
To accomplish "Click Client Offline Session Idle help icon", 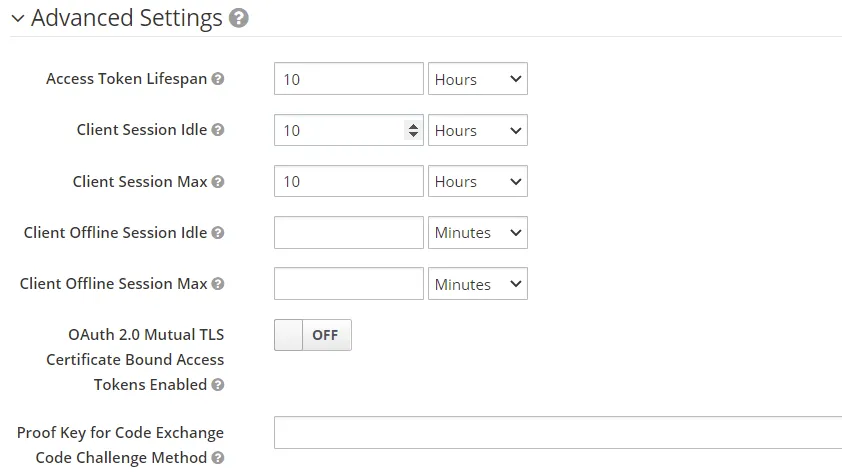I will pyautogui.click(x=218, y=233).
